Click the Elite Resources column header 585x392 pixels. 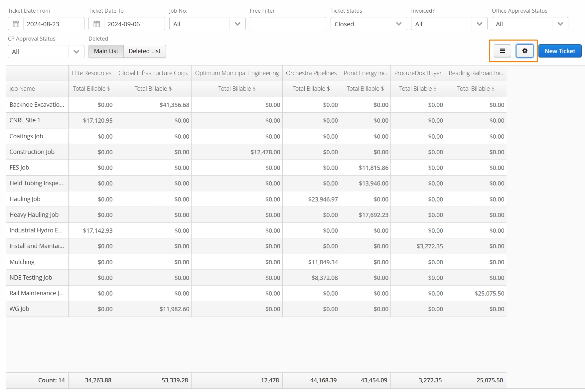click(91, 73)
